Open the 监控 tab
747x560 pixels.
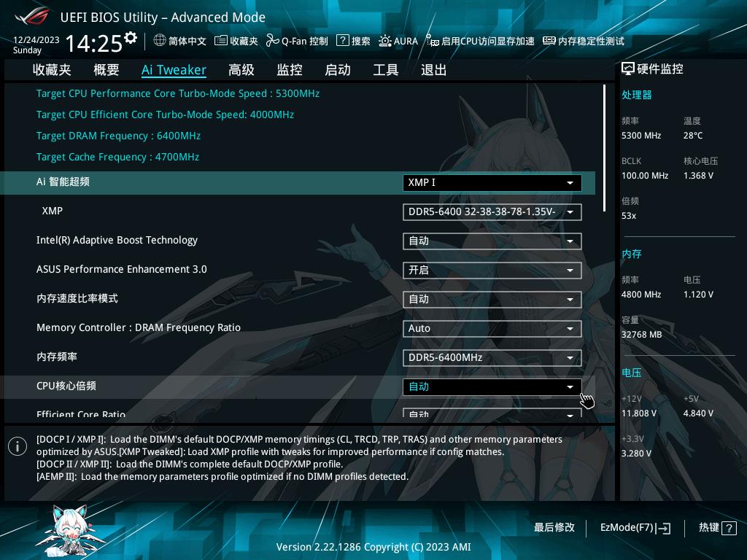290,70
